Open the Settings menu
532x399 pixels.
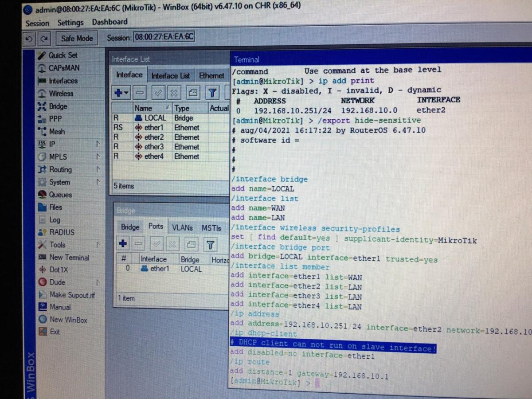tap(70, 22)
